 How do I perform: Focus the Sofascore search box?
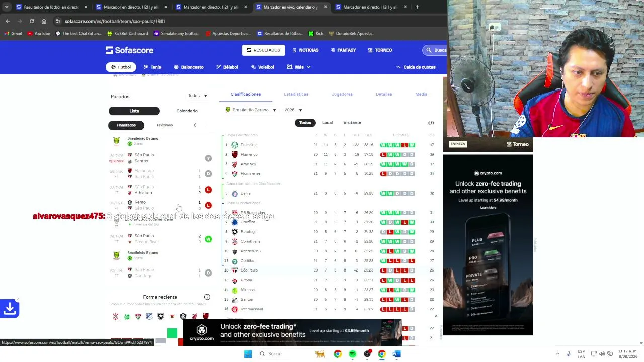pos(435,50)
